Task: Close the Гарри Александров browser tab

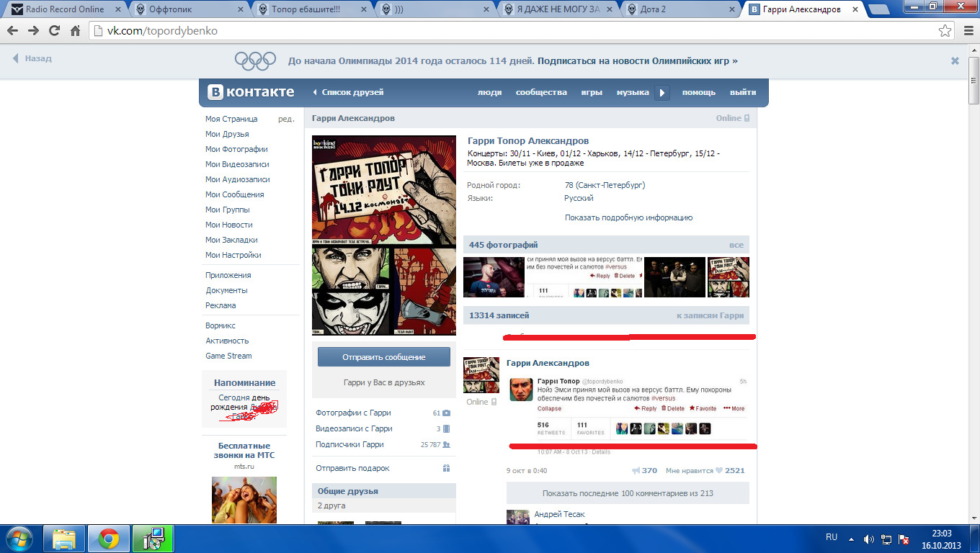Action: (854, 9)
